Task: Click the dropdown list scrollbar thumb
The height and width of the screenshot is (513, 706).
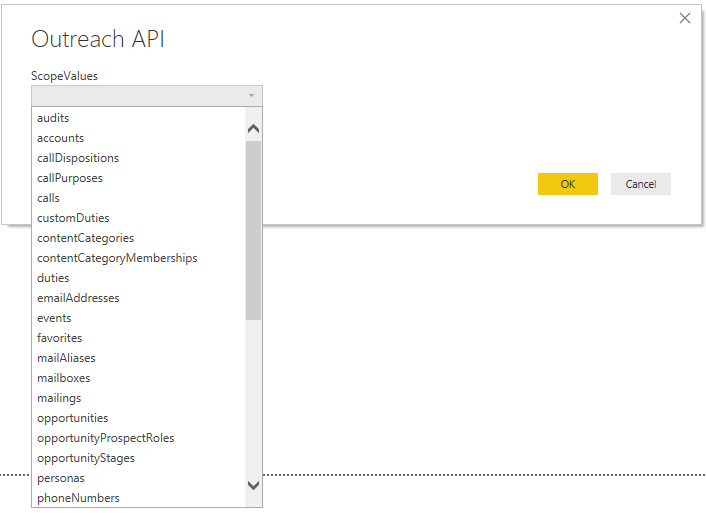Action: point(253,231)
